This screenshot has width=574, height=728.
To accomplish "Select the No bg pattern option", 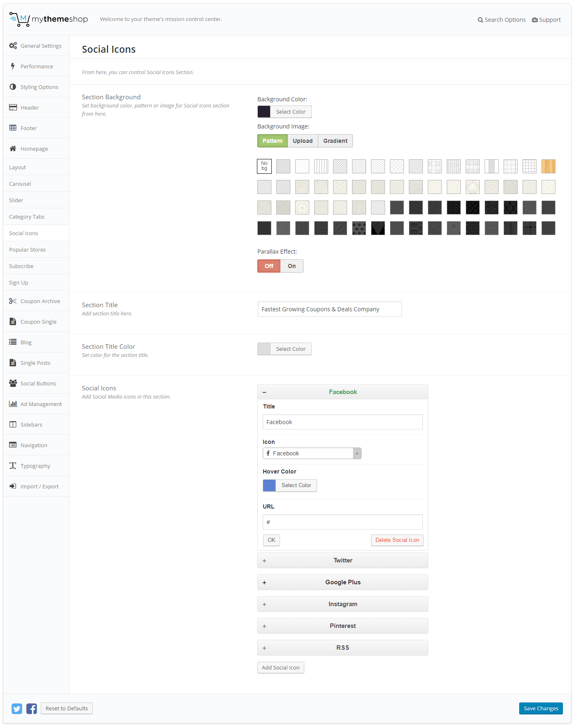I will pos(264,166).
